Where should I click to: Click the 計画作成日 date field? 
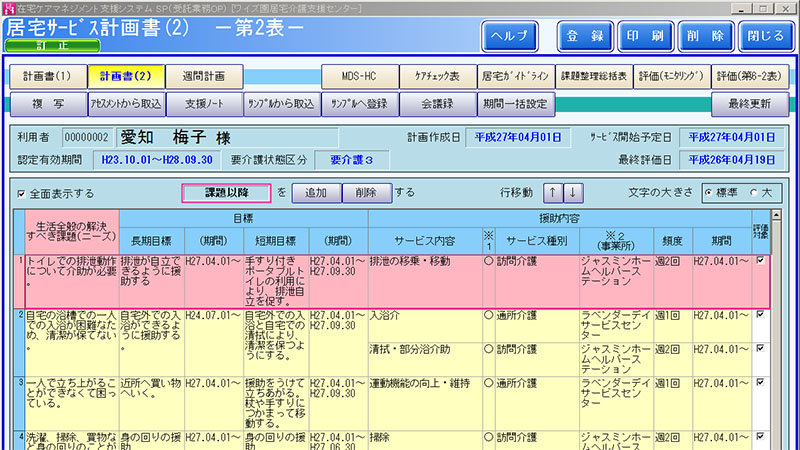tap(518, 137)
